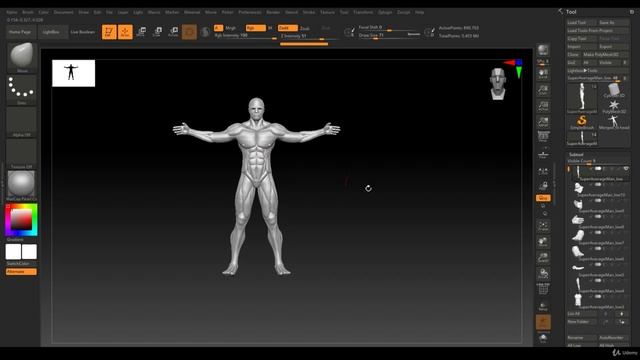Screen dimensions: 640x360
Task: Open the Document menu
Action: [64, 12]
